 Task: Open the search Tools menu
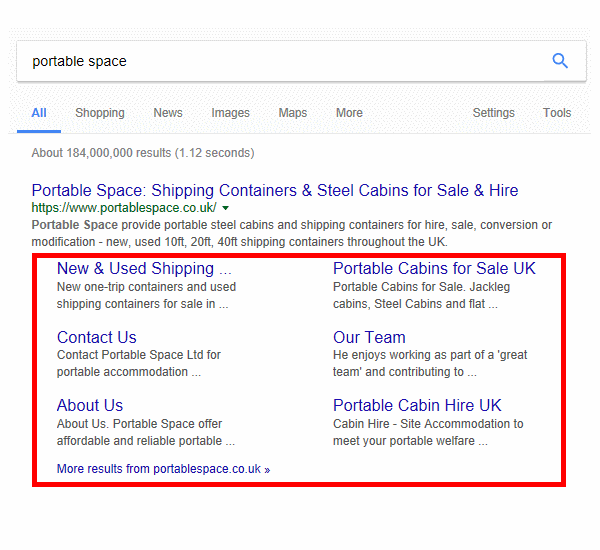click(x=557, y=113)
